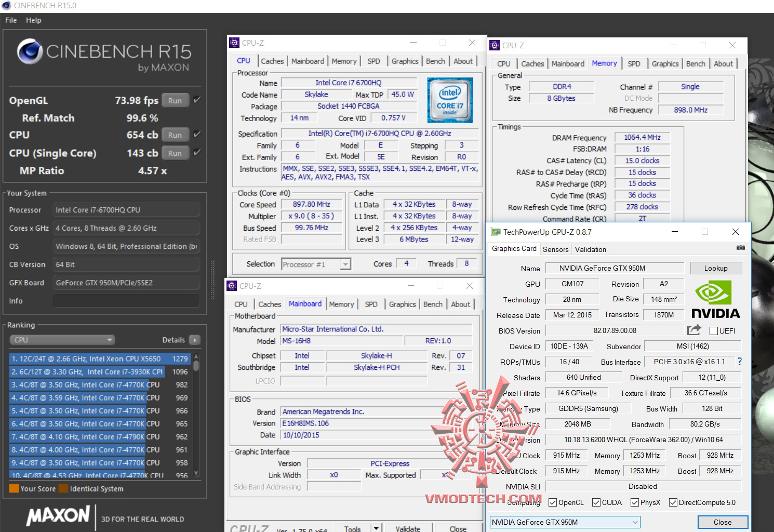Screen dimensions: 774x532
Task: Open the Tools dropdown arrow in CPU-Z
Action: coord(375,528)
